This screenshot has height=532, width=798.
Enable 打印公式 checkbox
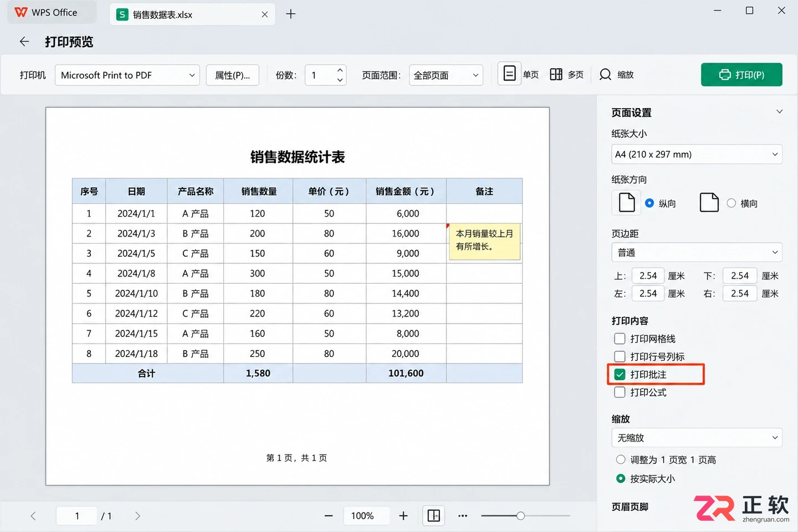click(620, 392)
